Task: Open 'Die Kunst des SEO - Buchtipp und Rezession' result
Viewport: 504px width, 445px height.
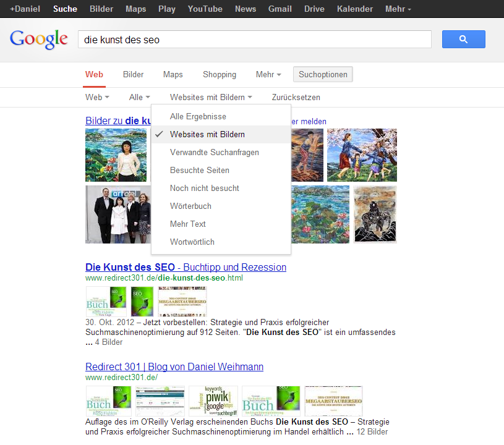Action: click(186, 268)
